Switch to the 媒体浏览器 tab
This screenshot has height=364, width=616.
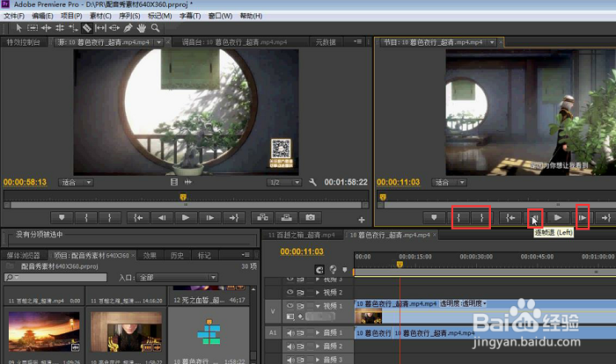pyautogui.click(x=23, y=255)
